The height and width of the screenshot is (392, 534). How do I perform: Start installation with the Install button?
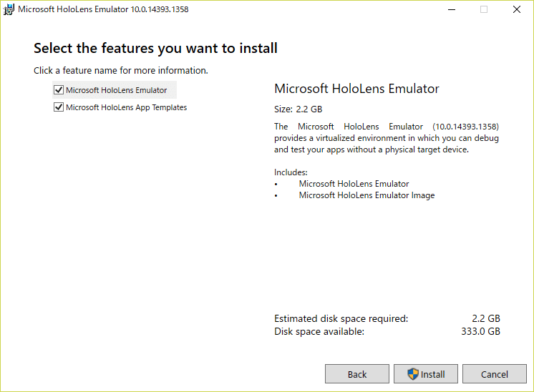coord(426,374)
